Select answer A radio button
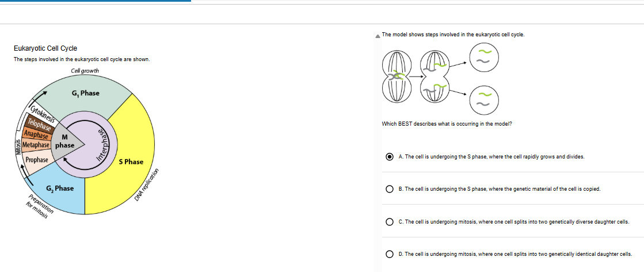The width and height of the screenshot is (644, 272). click(x=390, y=157)
